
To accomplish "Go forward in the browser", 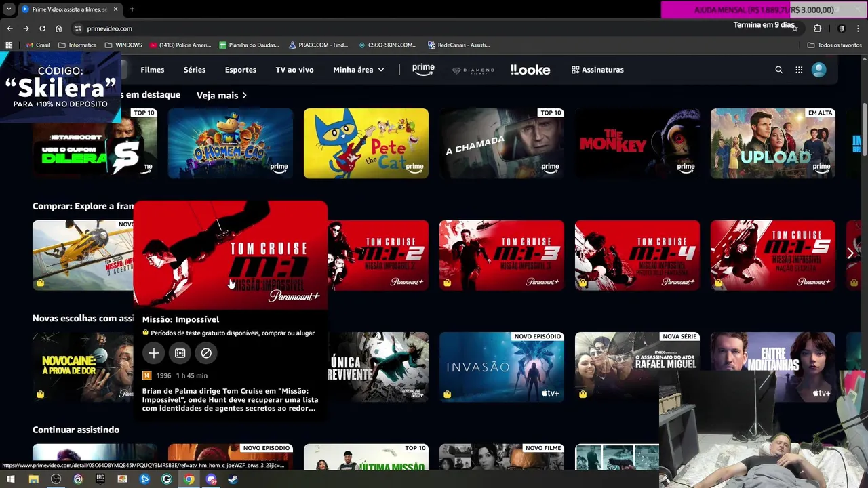I will pyautogui.click(x=26, y=28).
